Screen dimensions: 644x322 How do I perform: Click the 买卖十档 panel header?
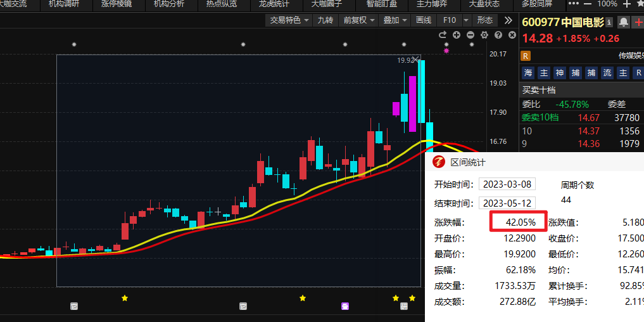pos(582,90)
